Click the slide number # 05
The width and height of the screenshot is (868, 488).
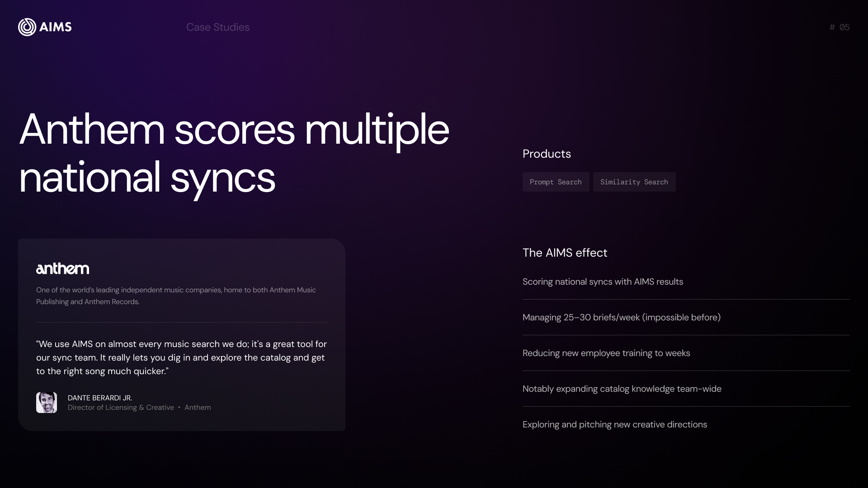click(x=840, y=27)
